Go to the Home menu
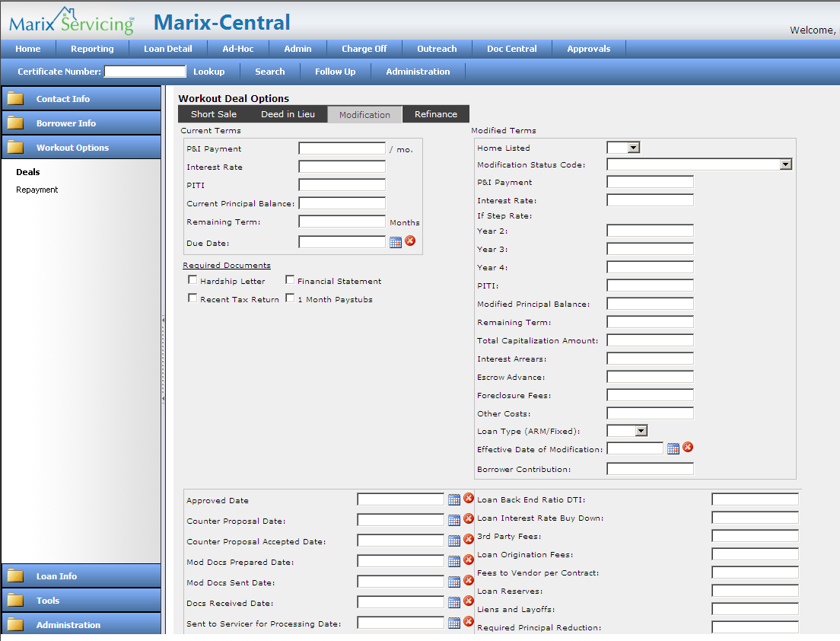840x641 pixels. coord(28,49)
